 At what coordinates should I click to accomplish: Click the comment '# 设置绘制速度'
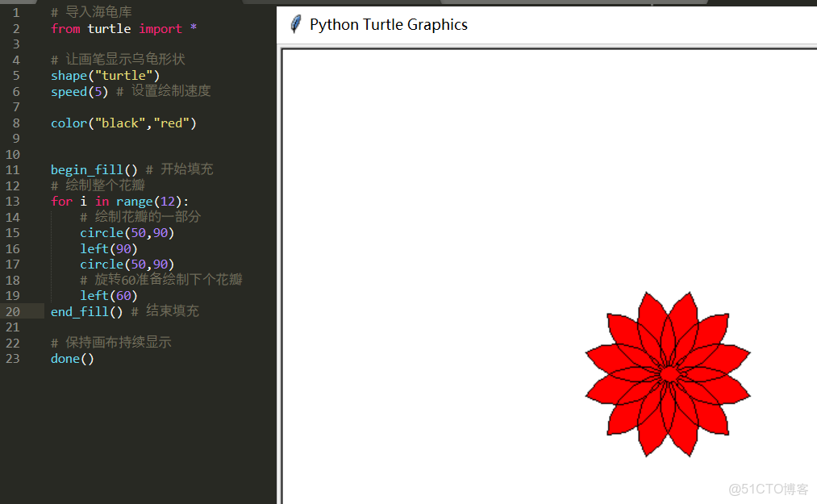[163, 91]
